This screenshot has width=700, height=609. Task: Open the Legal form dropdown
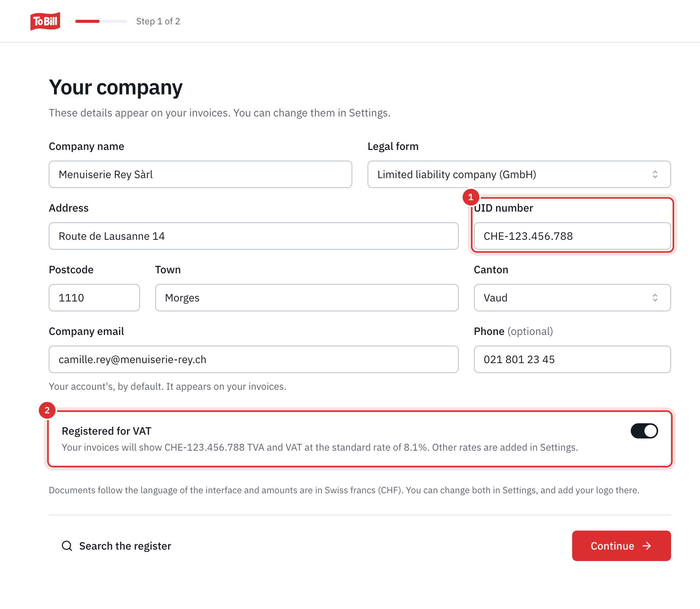coord(519,174)
